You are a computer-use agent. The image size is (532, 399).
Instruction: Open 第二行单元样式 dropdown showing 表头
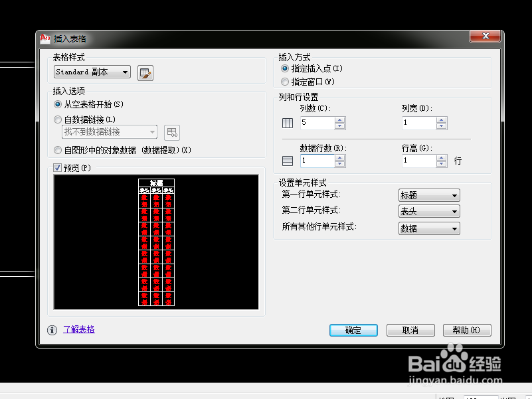point(429,211)
